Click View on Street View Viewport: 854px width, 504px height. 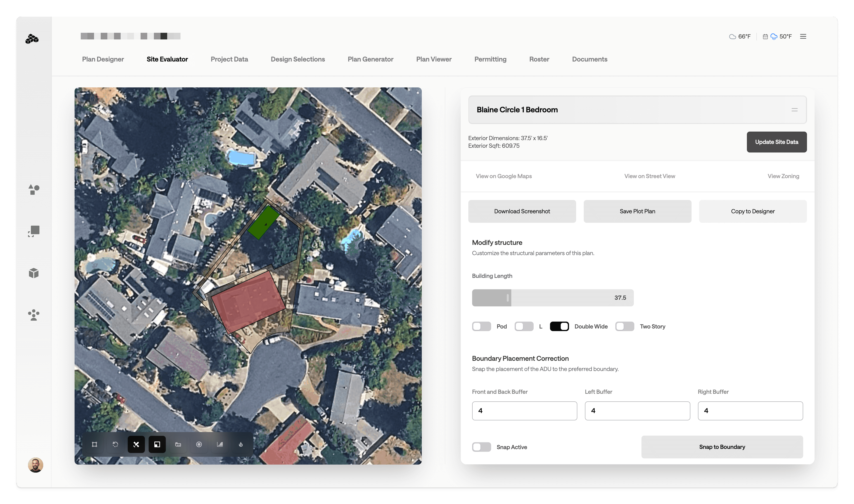pos(649,176)
